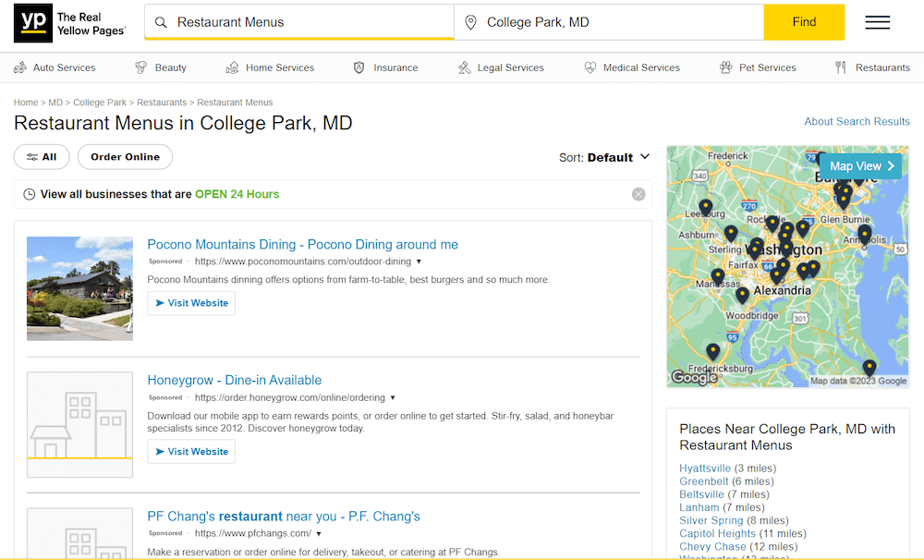
Task: Click Visit Website for Honeygrow
Action: tap(191, 452)
